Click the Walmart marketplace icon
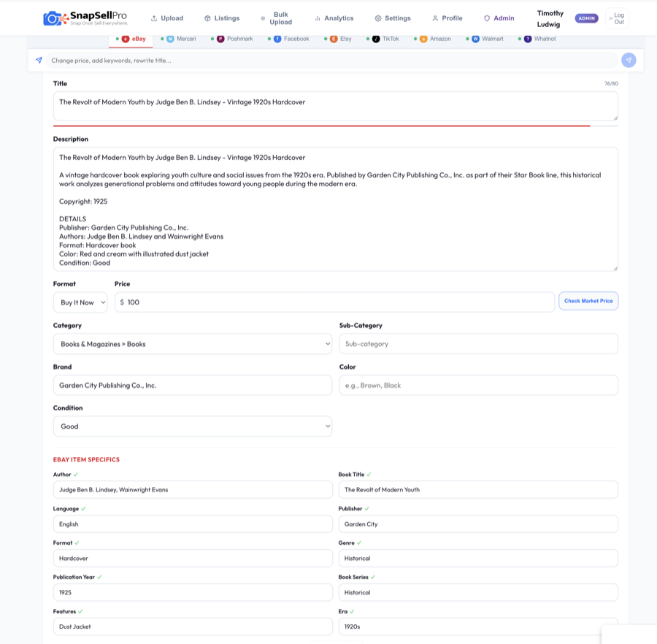 point(475,39)
